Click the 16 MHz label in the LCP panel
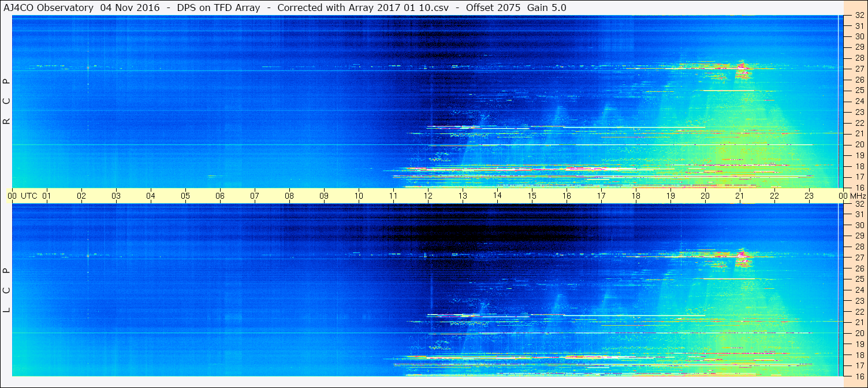 pyautogui.click(x=859, y=376)
